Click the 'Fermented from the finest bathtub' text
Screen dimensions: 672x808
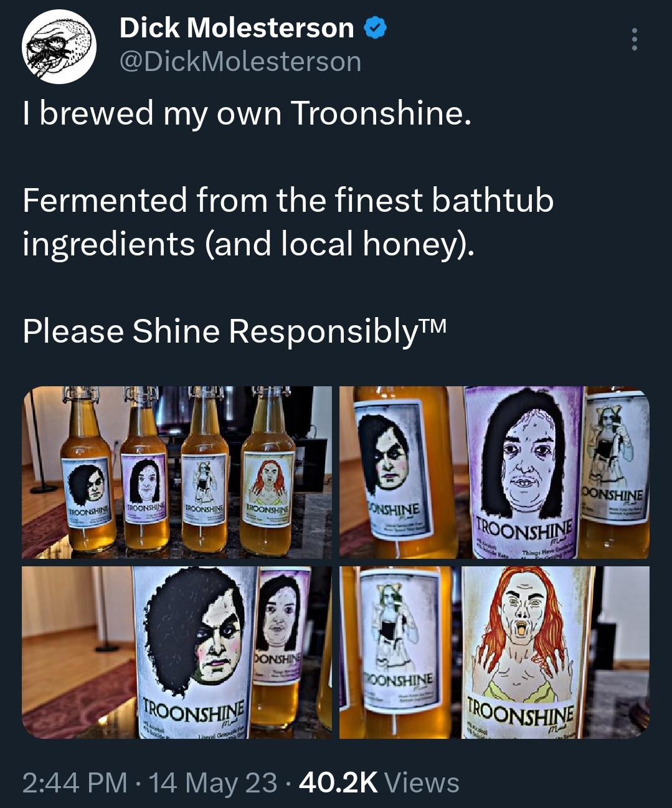[x=288, y=201]
